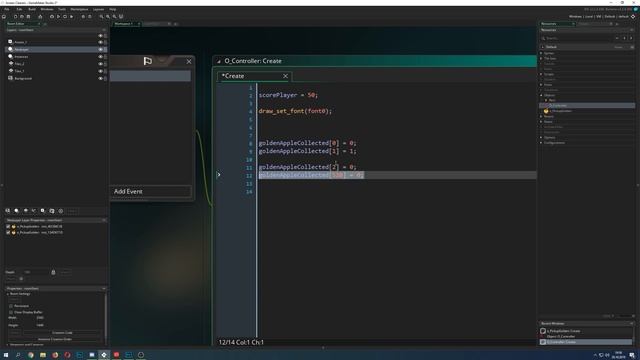Click the open project toolbar icon
640x360 pixels.
coord(22,17)
